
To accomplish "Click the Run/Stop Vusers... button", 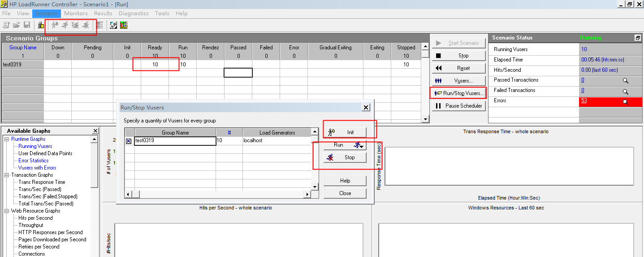I will click(x=459, y=93).
